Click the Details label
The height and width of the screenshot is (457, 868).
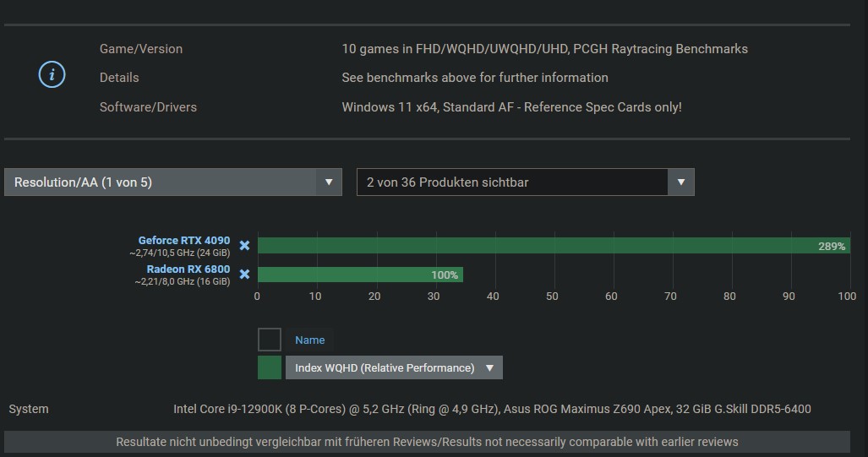pyautogui.click(x=119, y=78)
